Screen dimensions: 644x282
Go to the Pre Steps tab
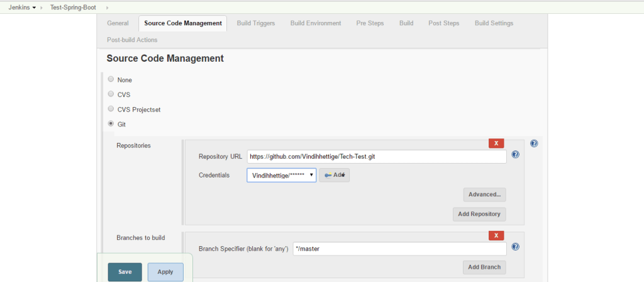pyautogui.click(x=370, y=23)
